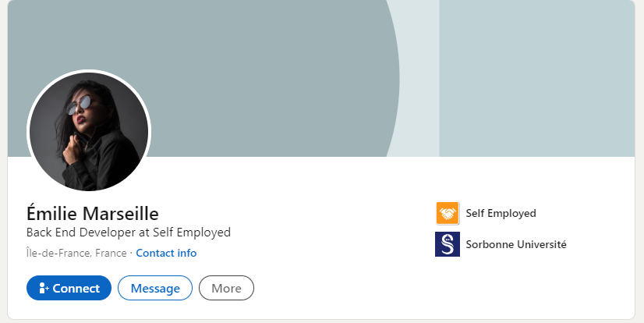644x323 pixels.
Task: Open the orange Self Employed handshake logo
Action: (448, 213)
